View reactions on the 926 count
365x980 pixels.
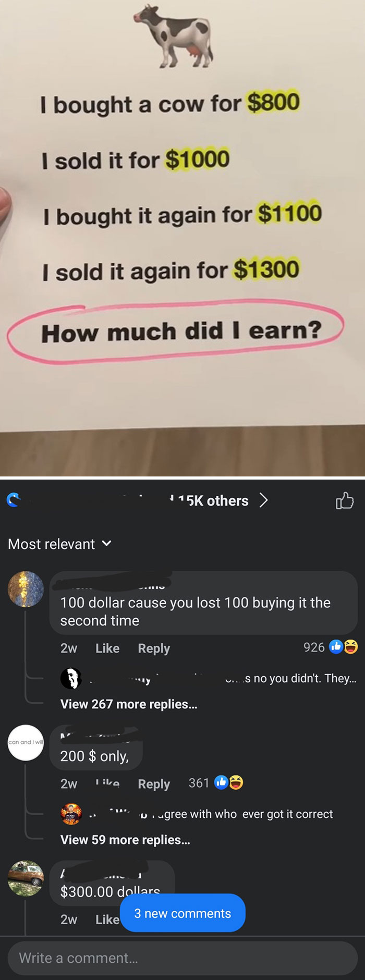point(331,647)
